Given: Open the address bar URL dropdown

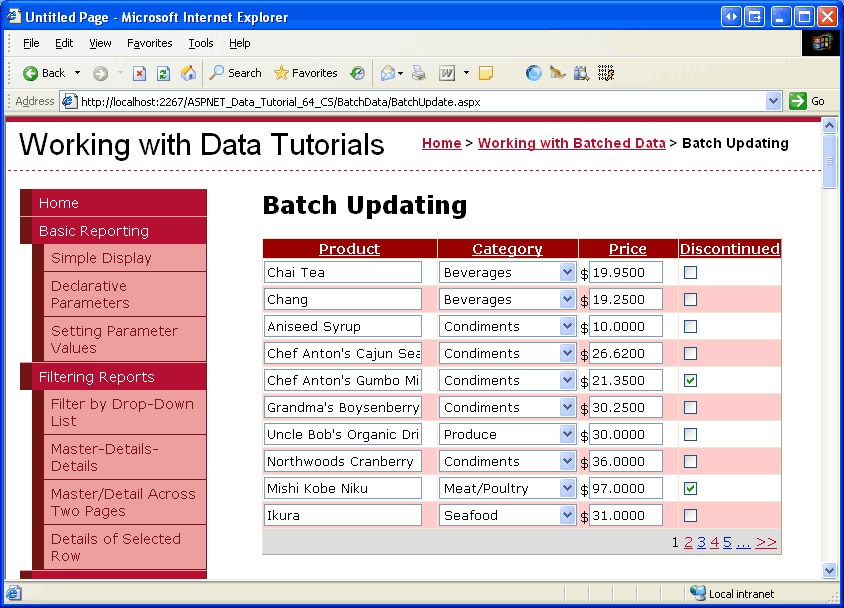Looking at the screenshot, I should tap(773, 101).
